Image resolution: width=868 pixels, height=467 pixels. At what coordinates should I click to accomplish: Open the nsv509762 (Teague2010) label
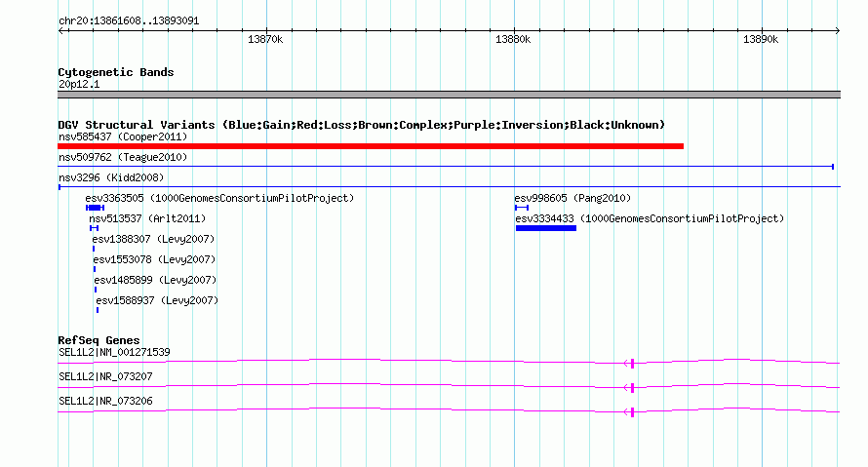[123, 157]
